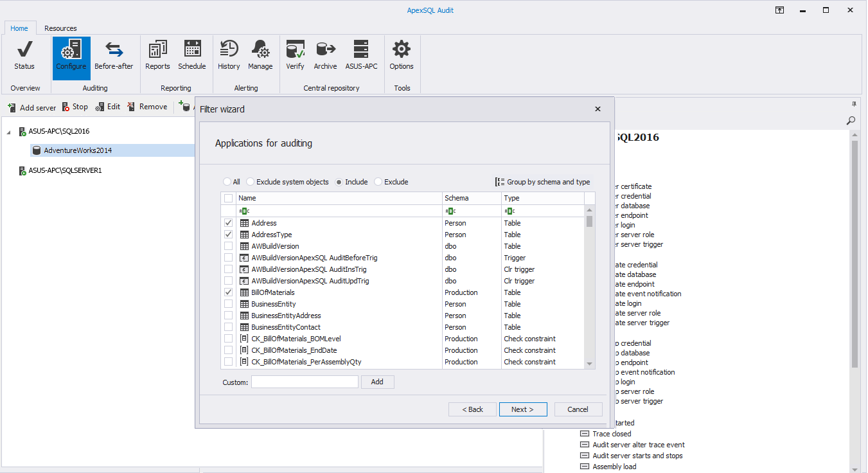Click the Verify central repository icon

coord(295,55)
